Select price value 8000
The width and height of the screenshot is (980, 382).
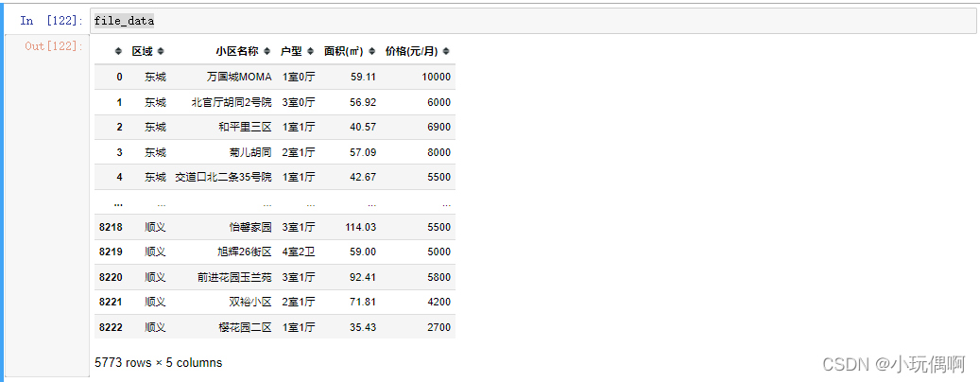[x=438, y=152]
